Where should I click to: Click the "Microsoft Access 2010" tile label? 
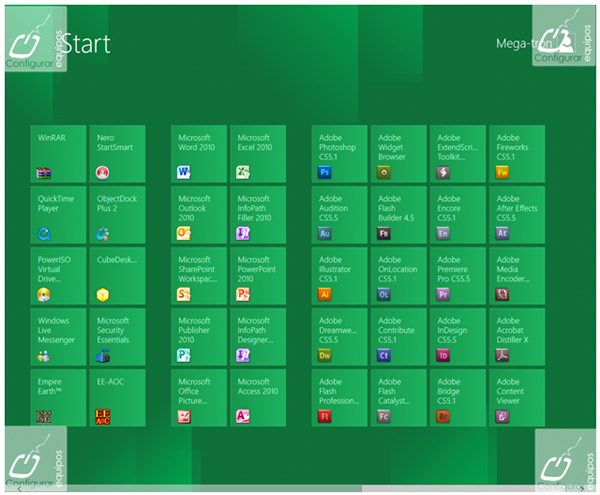coord(258,386)
